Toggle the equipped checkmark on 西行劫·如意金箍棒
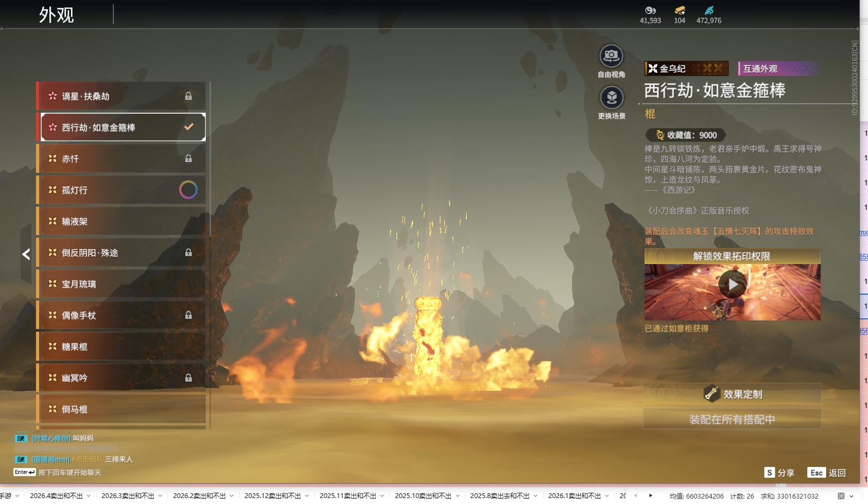 (x=189, y=127)
